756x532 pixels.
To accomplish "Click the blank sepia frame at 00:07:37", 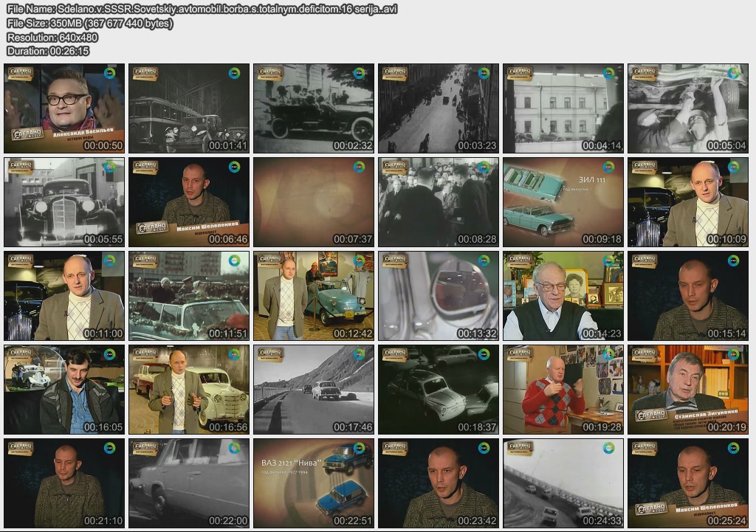I will coord(314,202).
